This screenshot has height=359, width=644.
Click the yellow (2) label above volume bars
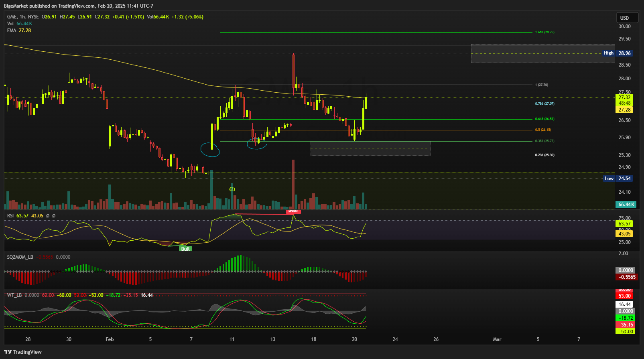[x=232, y=189]
